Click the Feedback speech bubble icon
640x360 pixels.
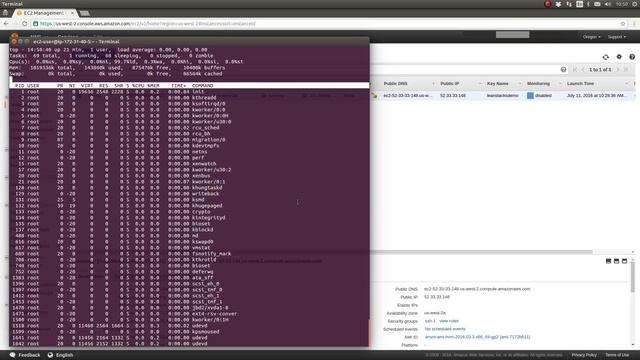(x=12, y=355)
